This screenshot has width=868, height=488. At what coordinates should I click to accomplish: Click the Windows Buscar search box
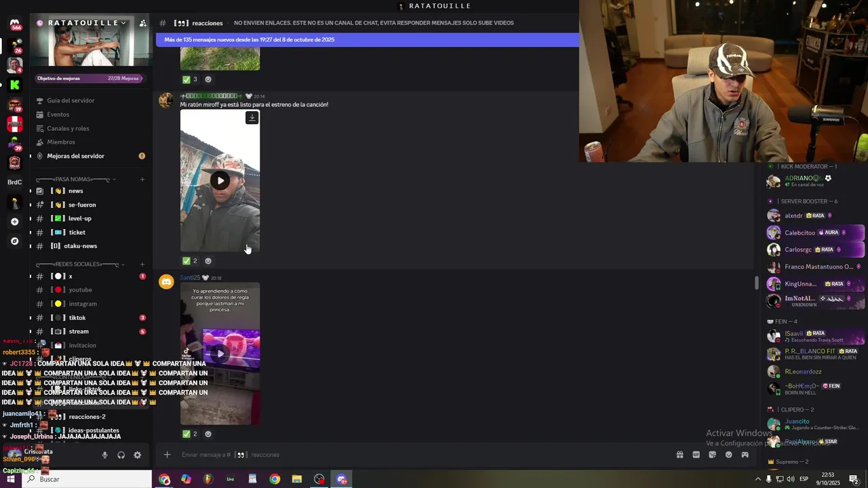click(87, 479)
